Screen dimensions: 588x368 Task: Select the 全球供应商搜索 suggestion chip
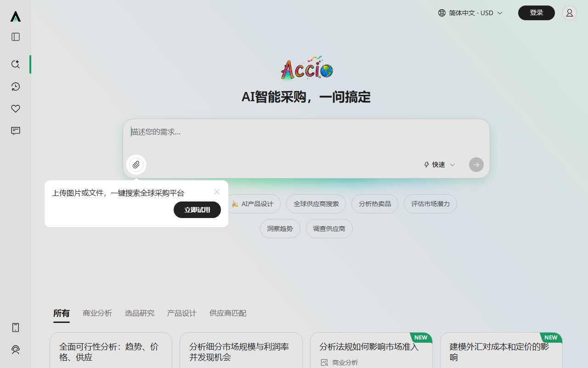tap(316, 203)
